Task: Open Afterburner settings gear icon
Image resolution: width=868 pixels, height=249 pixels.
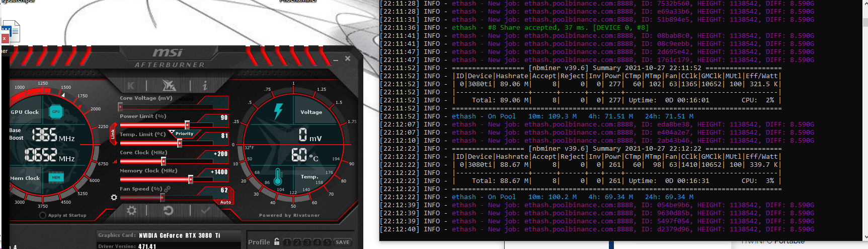Action: click(x=132, y=210)
